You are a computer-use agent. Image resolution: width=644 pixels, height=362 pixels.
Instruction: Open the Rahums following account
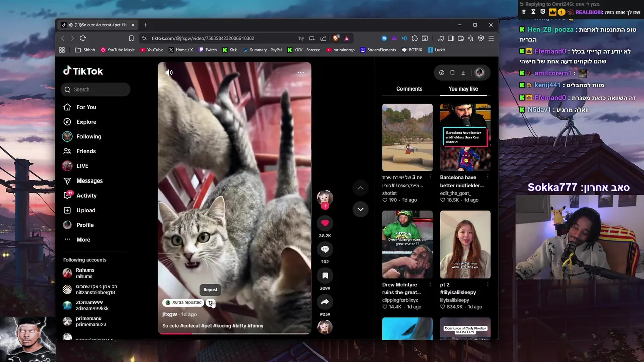[x=85, y=273]
